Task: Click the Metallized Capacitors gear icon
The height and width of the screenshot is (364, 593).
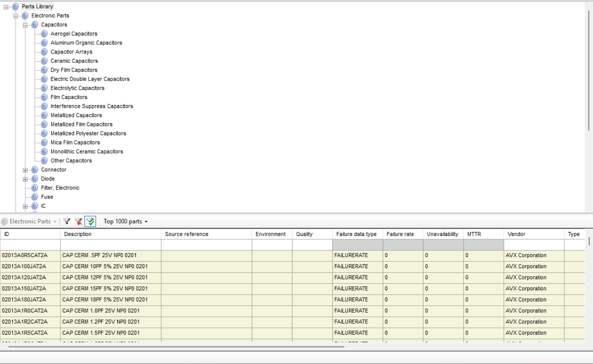Action: pyautogui.click(x=44, y=115)
